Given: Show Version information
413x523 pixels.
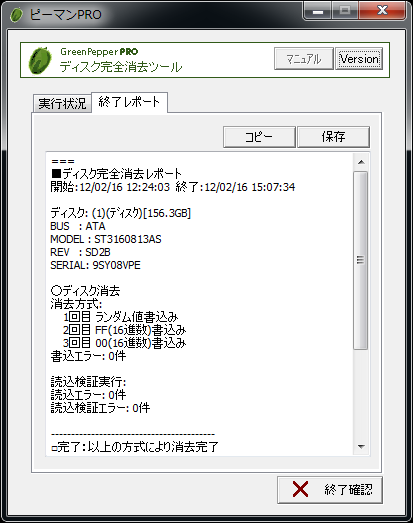Looking at the screenshot, I should click(x=359, y=59).
